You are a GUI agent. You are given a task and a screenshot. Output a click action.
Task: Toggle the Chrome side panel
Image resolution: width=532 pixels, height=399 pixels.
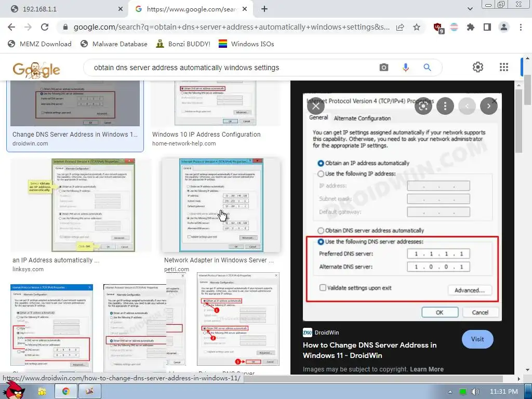pyautogui.click(x=487, y=27)
